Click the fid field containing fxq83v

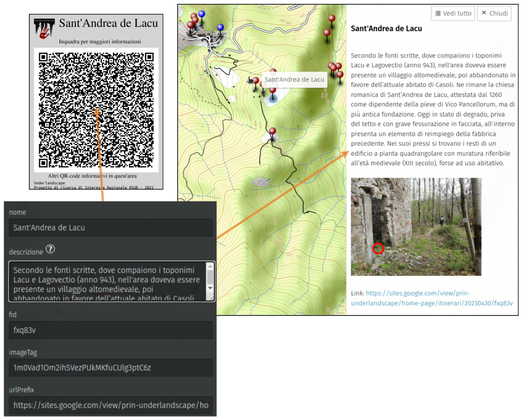[111, 330]
